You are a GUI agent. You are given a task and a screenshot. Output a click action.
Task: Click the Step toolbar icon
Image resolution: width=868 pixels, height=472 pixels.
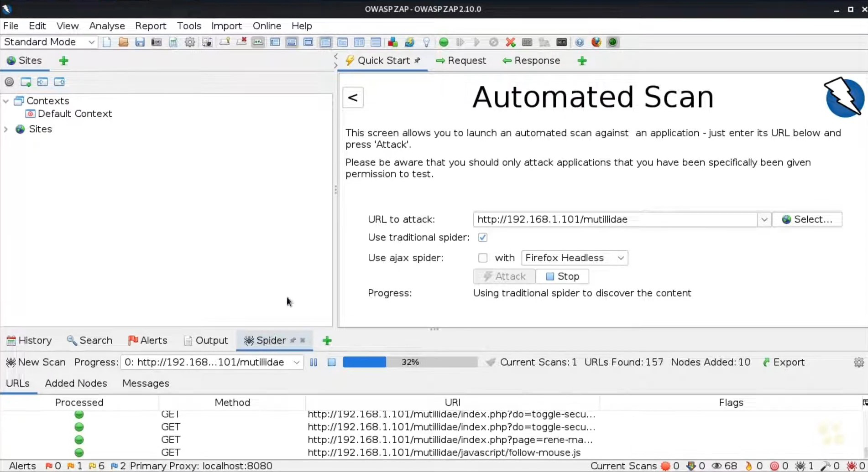pyautogui.click(x=460, y=42)
